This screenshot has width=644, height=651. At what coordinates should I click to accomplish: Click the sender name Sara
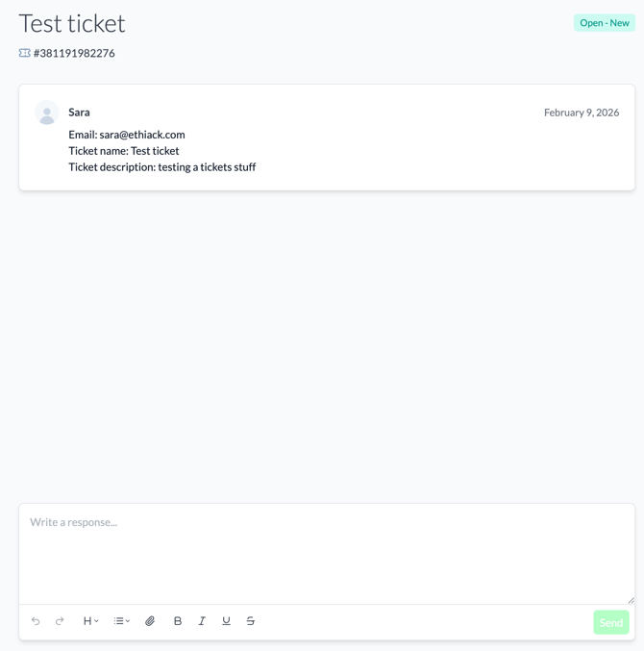[x=79, y=113]
